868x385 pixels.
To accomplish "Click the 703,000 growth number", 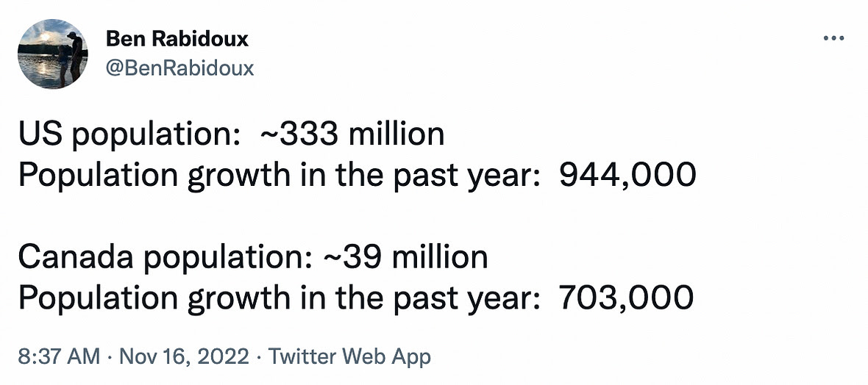I will 626,298.
